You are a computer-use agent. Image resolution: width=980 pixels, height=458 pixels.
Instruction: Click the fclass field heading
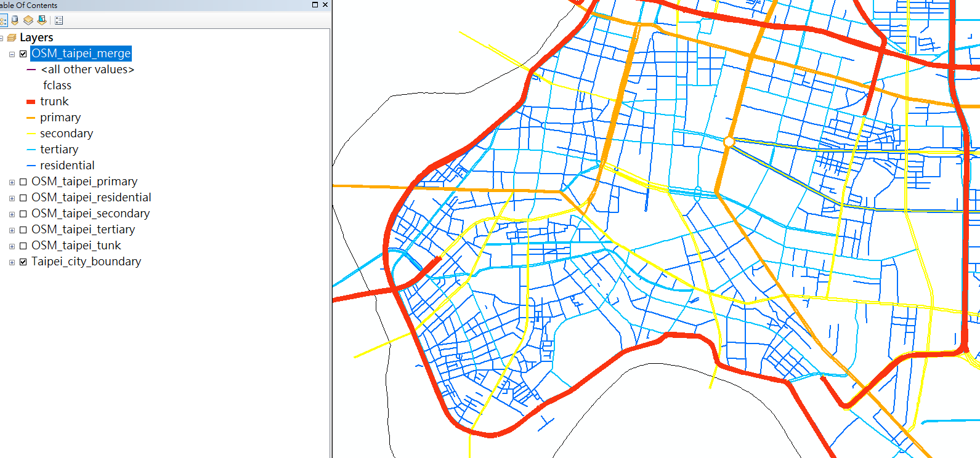point(57,86)
